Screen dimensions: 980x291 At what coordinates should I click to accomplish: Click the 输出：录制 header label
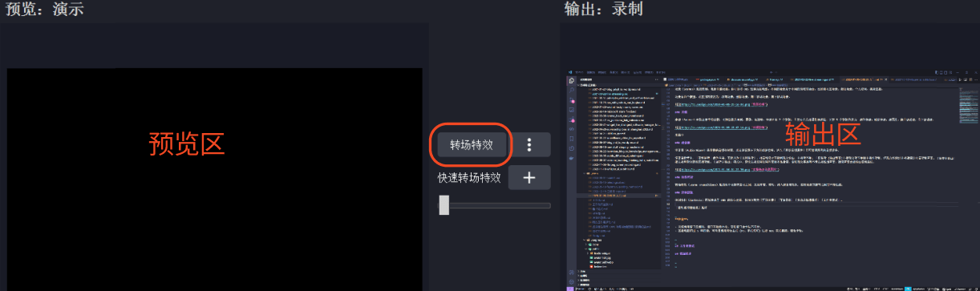[603, 10]
